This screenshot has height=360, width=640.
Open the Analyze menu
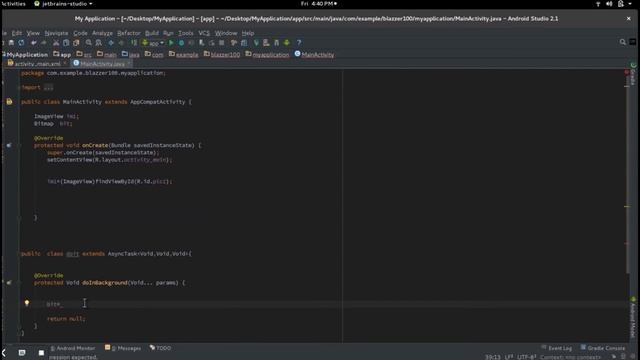[102, 33]
